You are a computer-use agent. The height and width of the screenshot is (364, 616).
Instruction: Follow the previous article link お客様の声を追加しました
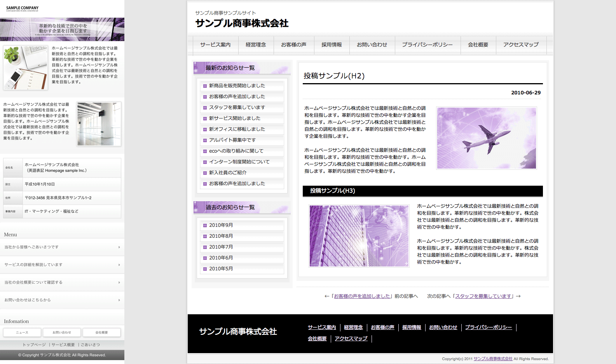(x=362, y=296)
